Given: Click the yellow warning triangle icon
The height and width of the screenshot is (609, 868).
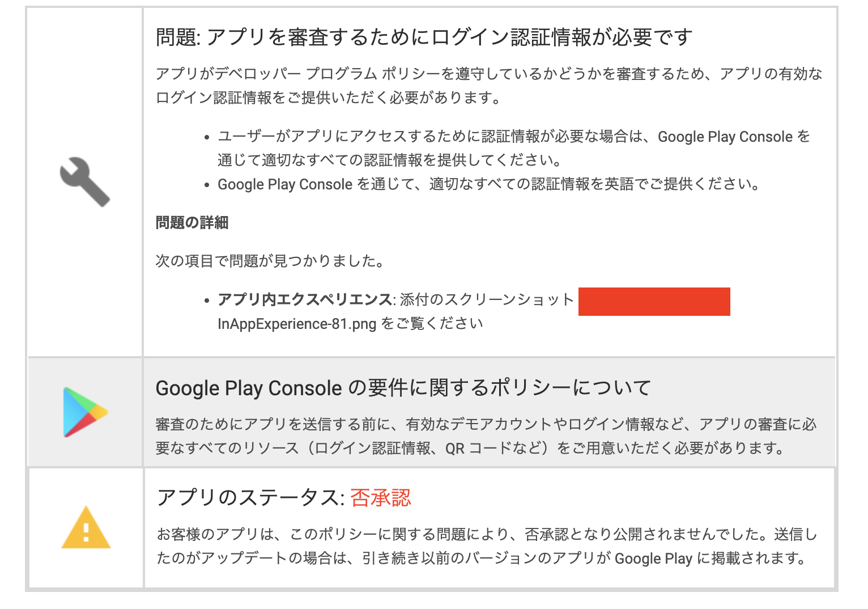Looking at the screenshot, I should pos(86,527).
